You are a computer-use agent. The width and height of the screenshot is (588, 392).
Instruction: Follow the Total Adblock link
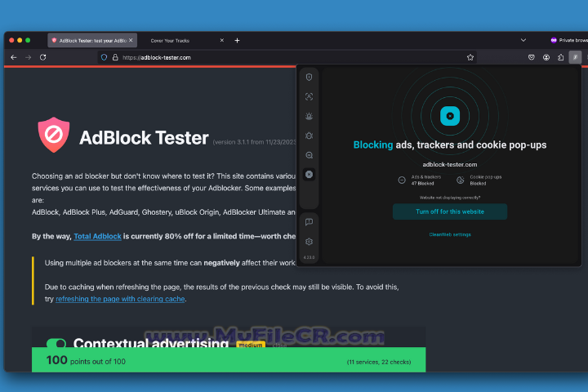pyautogui.click(x=97, y=236)
